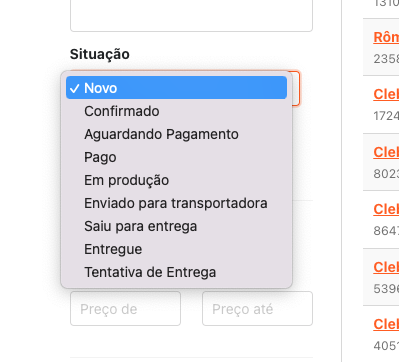Select Tentativa de Entrega
Image resolution: width=399 pixels, height=362 pixels.
pyautogui.click(x=176, y=272)
